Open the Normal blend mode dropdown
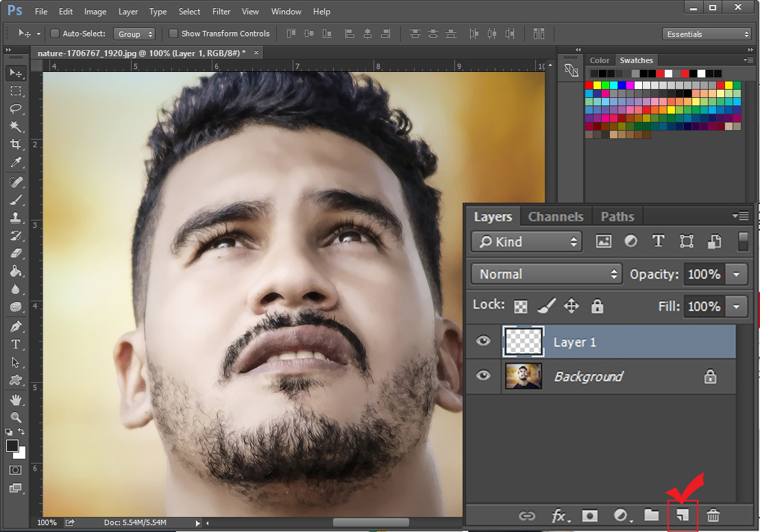Viewport: 760px width, 532px height. (x=546, y=274)
